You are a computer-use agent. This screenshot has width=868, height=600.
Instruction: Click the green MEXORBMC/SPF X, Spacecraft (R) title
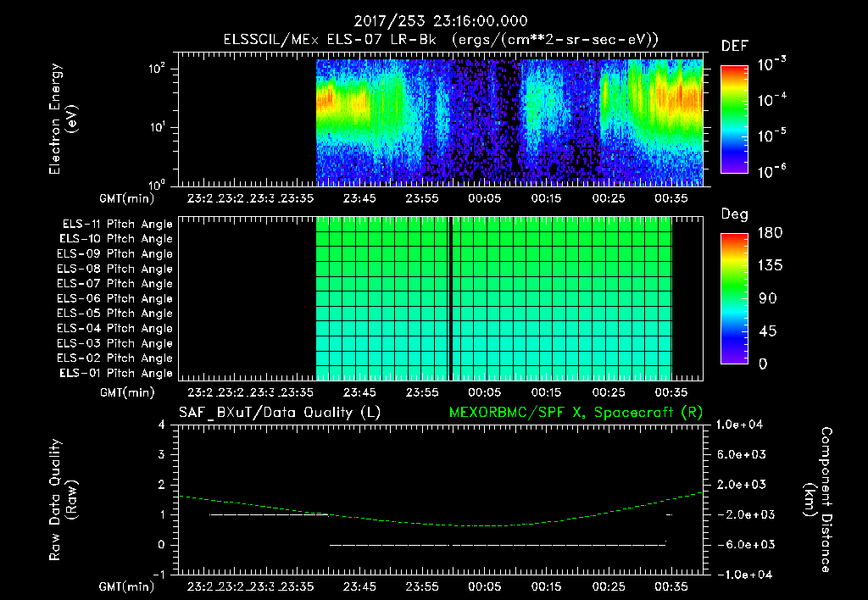(576, 413)
